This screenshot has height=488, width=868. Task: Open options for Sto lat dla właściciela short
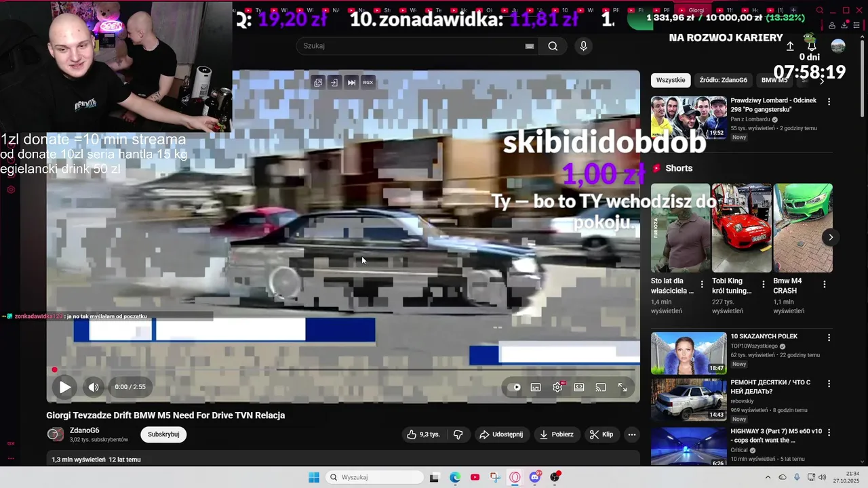pos(702,285)
